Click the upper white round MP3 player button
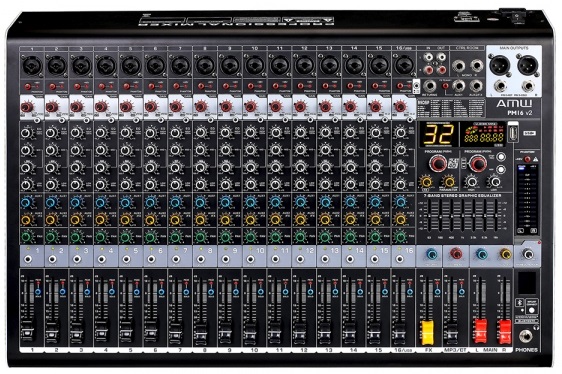This screenshot has width=562, height=374. click(x=501, y=157)
